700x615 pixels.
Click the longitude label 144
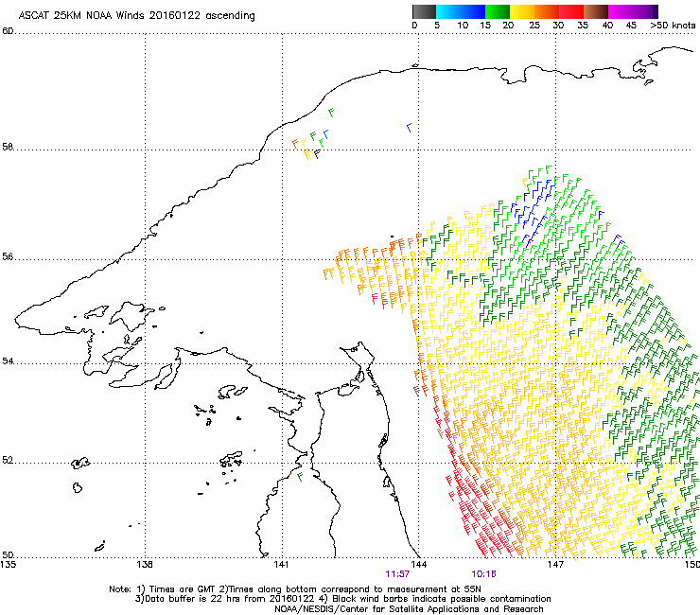click(418, 565)
